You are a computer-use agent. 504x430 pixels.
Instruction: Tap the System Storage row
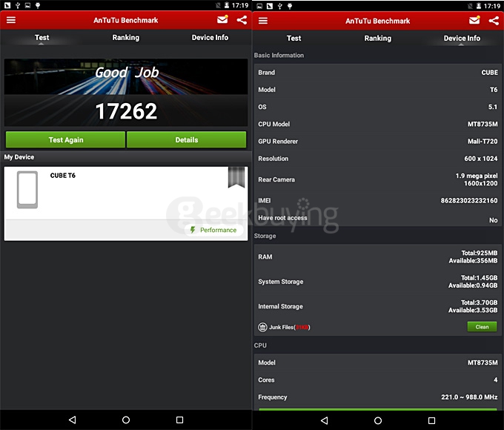coord(378,282)
